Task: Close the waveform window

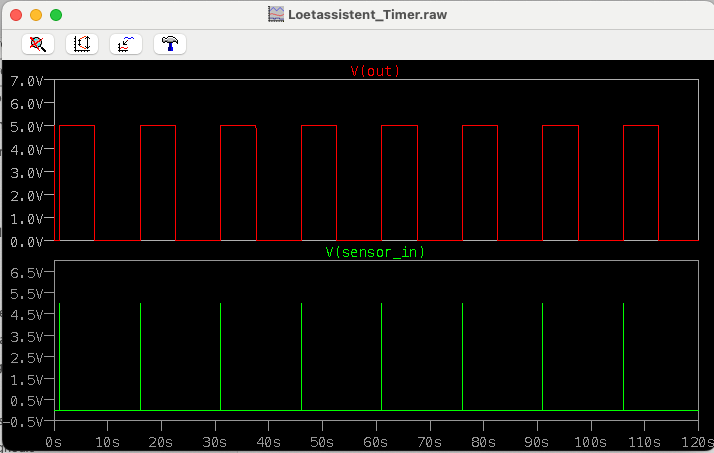Action: point(16,15)
